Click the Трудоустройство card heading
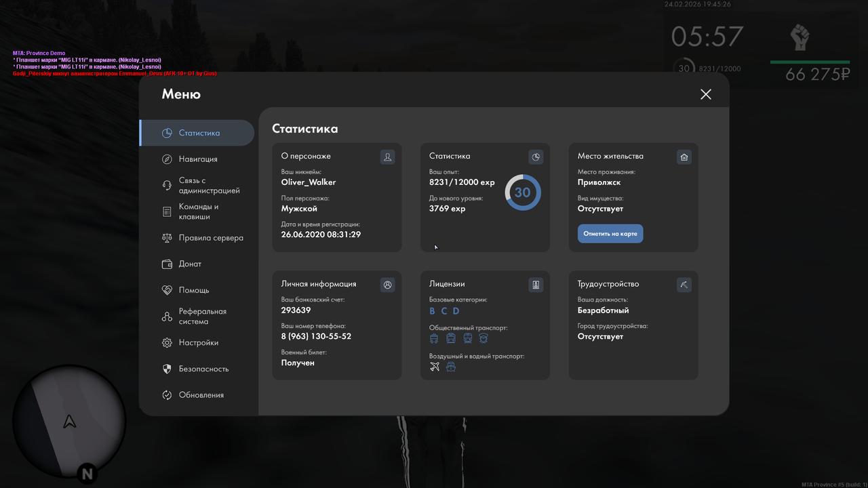The width and height of the screenshot is (868, 488). coord(608,284)
